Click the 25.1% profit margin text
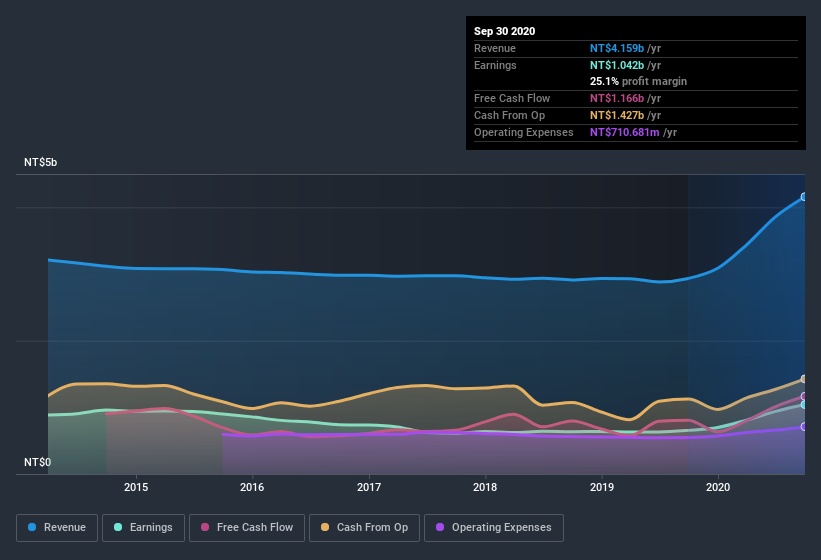This screenshot has width=821, height=560. click(x=638, y=81)
